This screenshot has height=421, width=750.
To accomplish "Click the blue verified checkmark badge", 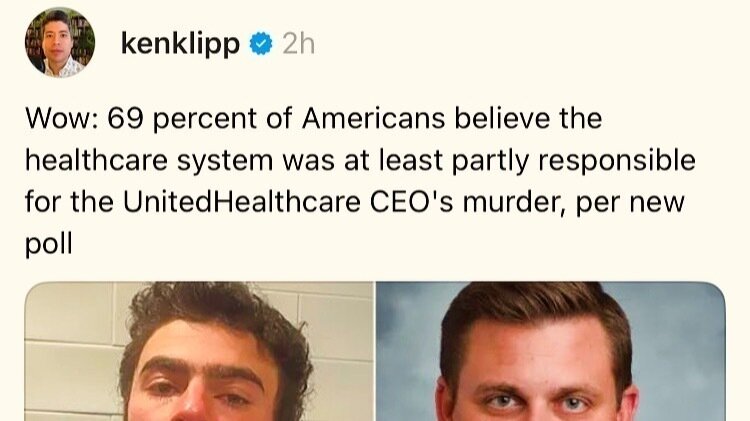I will (259, 45).
